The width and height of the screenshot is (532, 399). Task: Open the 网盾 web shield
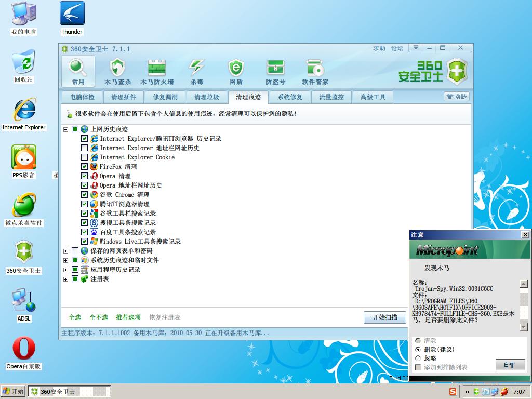click(236, 72)
